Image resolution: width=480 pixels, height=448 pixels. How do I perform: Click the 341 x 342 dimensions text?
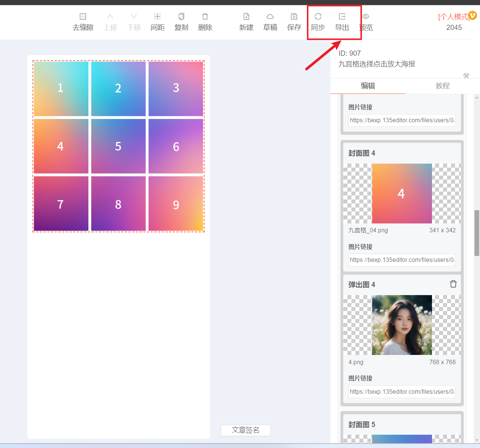[x=442, y=230]
